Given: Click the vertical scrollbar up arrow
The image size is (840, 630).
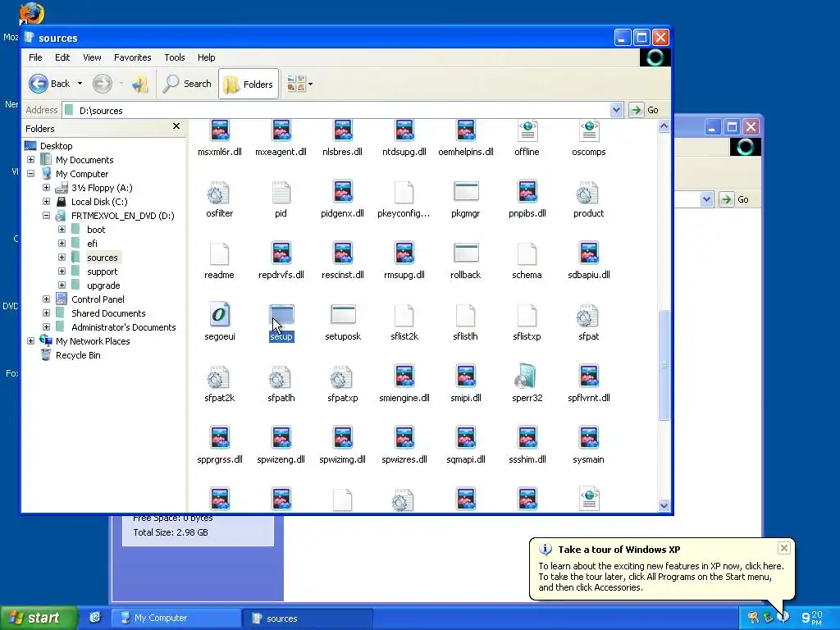Looking at the screenshot, I should pyautogui.click(x=664, y=126).
